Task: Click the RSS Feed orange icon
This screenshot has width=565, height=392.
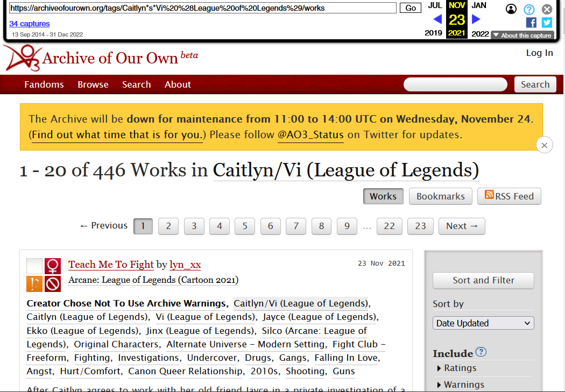Action: (x=489, y=195)
